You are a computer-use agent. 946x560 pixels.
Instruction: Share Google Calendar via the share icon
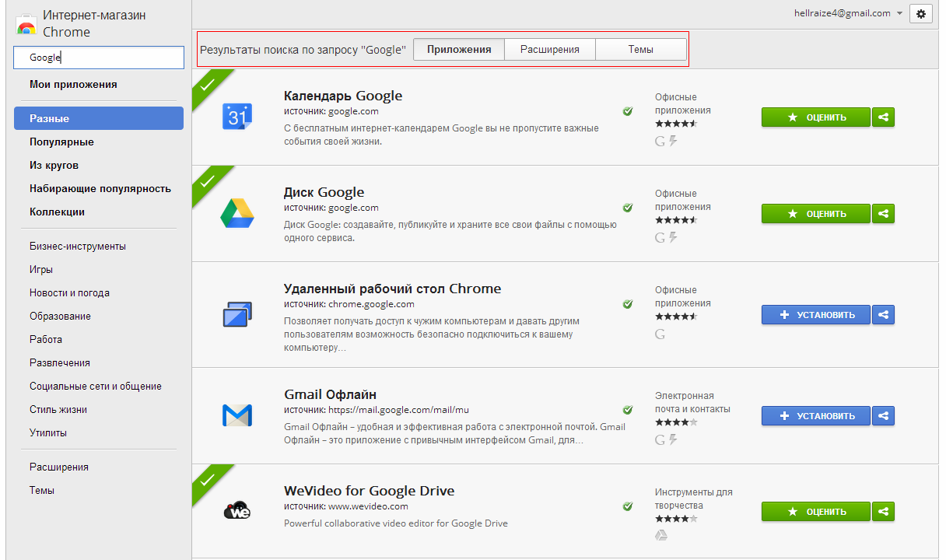click(883, 117)
